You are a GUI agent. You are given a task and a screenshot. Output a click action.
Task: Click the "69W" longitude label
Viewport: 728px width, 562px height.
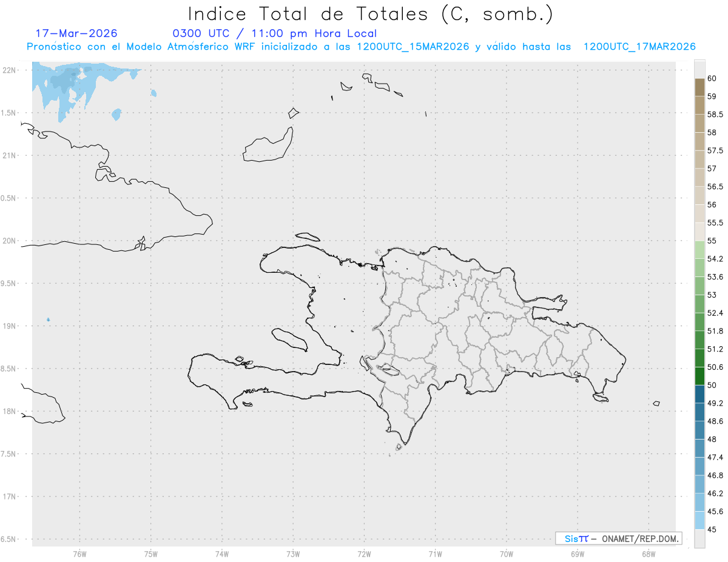(578, 553)
